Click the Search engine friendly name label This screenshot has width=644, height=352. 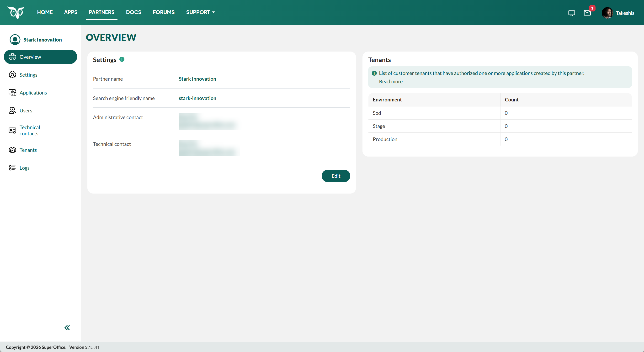point(124,98)
